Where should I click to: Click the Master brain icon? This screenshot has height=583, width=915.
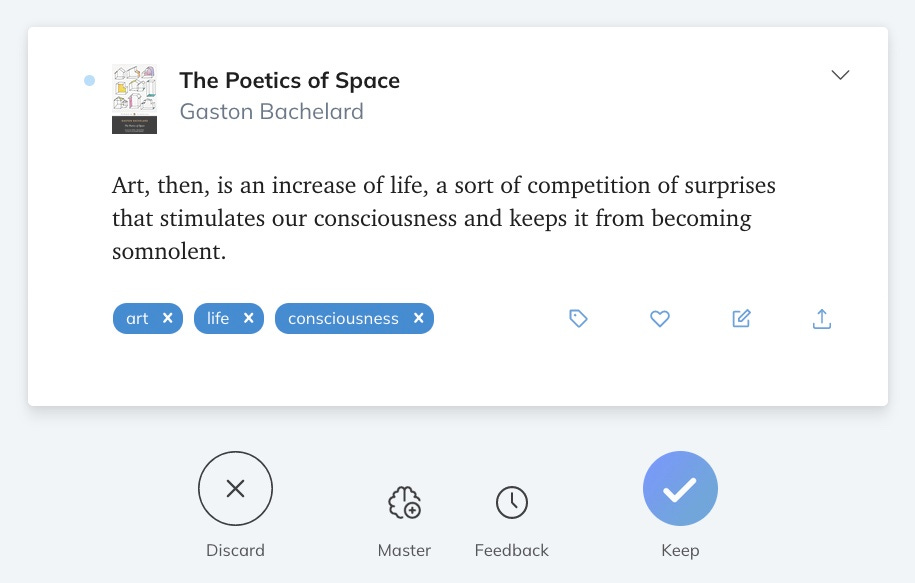point(404,502)
